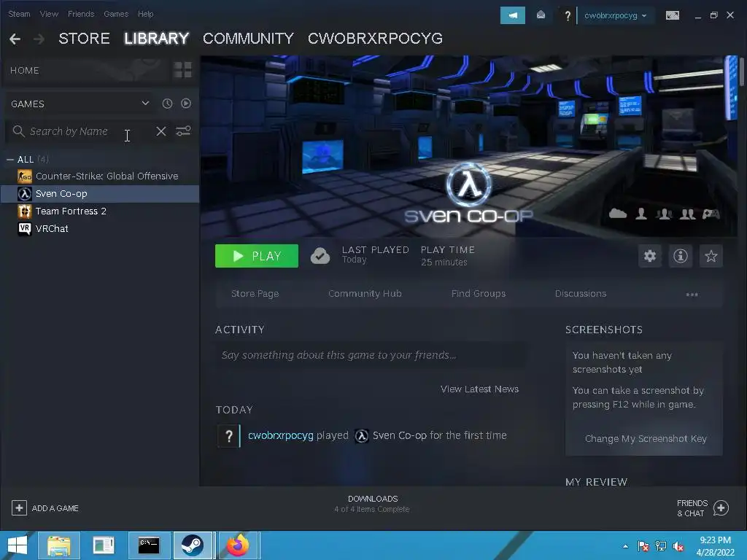Show Sven Co-op game info icon
This screenshot has width=747, height=560.
[681, 256]
